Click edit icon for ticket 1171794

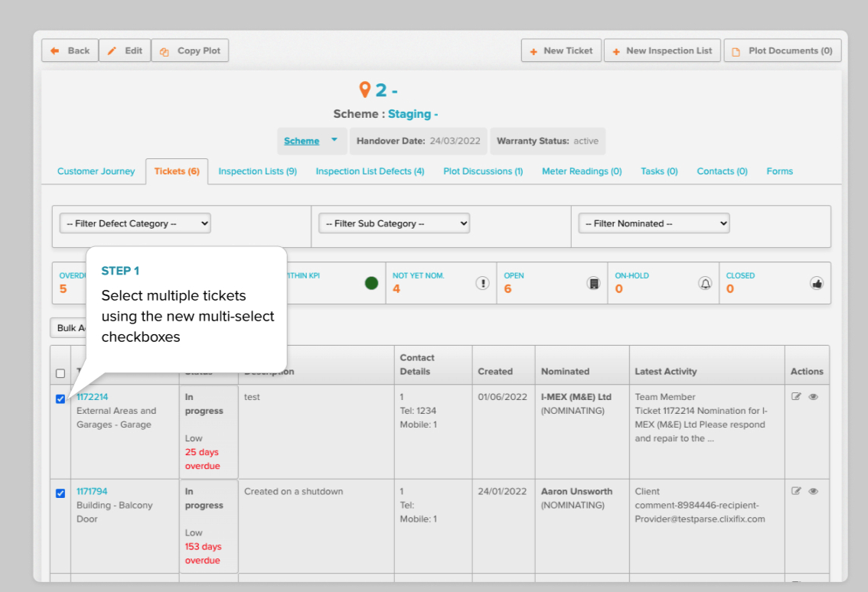coord(796,491)
